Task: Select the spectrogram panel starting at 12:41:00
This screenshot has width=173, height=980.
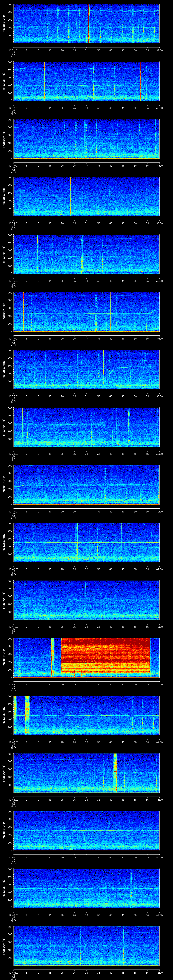Action: [86, 600]
